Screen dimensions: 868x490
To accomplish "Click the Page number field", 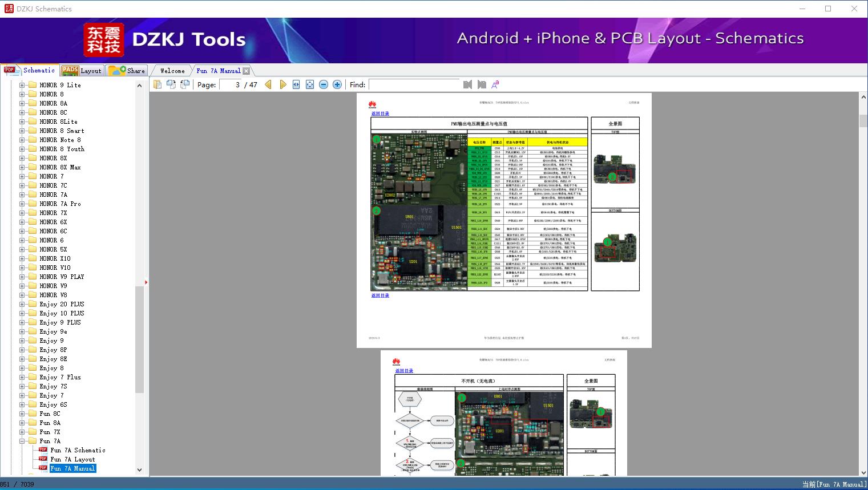I will pos(231,84).
